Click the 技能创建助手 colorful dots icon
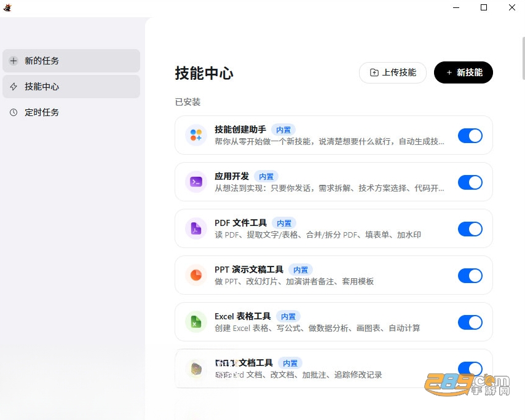525x420 pixels. (x=196, y=135)
